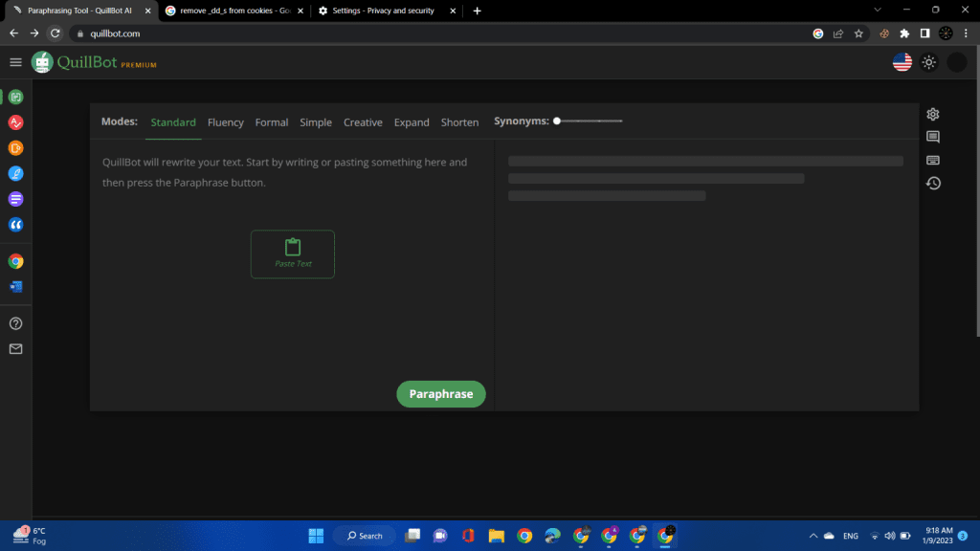Open the purple Summarizer icon
Viewport: 980px width, 551px height.
click(x=15, y=199)
